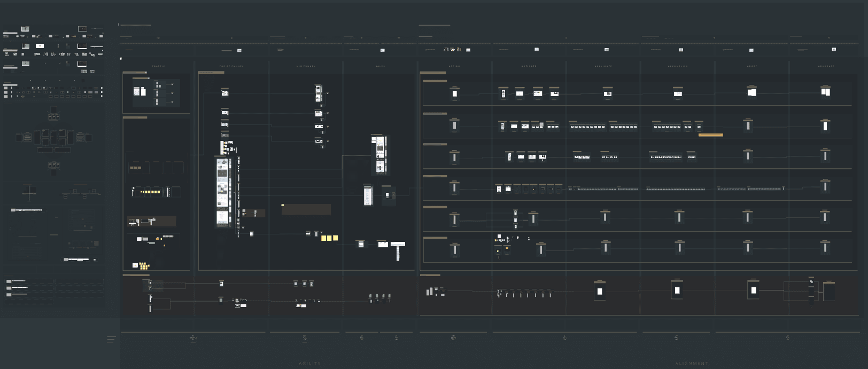Click the footer icon under the Activate and Acclimate bar

click(x=564, y=338)
